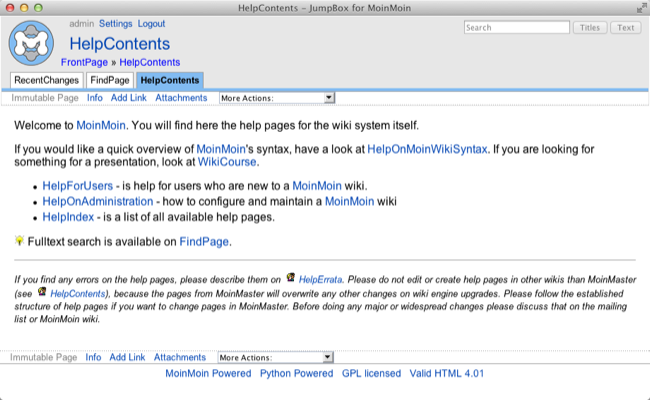Open Attachments in top toolbar
The height and width of the screenshot is (400, 650).
pos(181,98)
